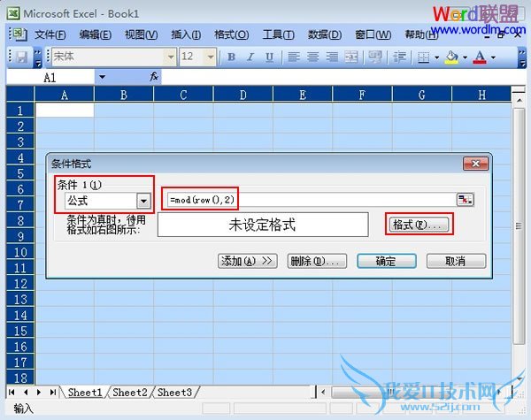The height and width of the screenshot is (420, 531).
Task: Open the 文件(F) menu
Action: point(50,34)
